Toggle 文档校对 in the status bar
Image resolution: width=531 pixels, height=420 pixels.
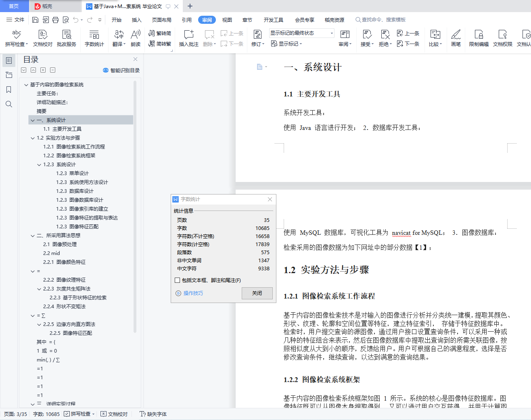(x=114, y=414)
